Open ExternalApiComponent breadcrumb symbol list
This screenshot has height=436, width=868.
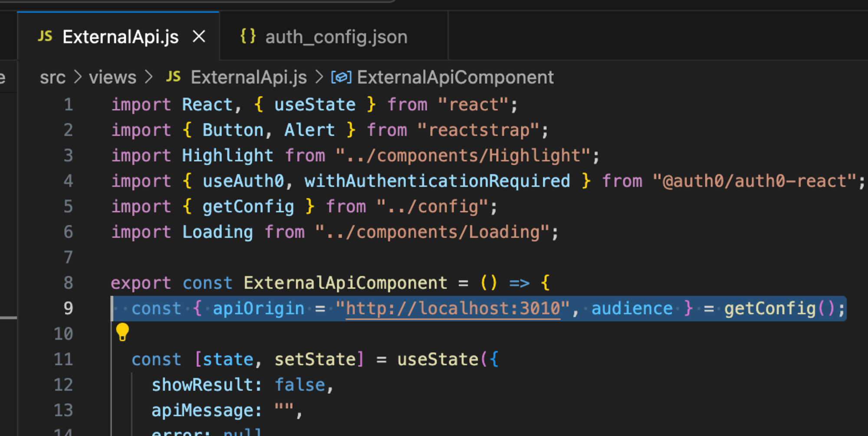[x=455, y=77]
